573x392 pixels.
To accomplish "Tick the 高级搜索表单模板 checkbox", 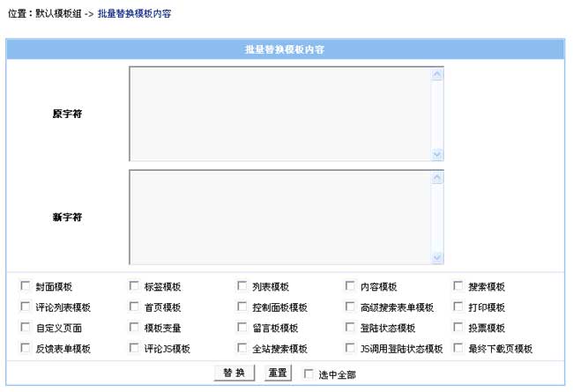I will click(351, 307).
